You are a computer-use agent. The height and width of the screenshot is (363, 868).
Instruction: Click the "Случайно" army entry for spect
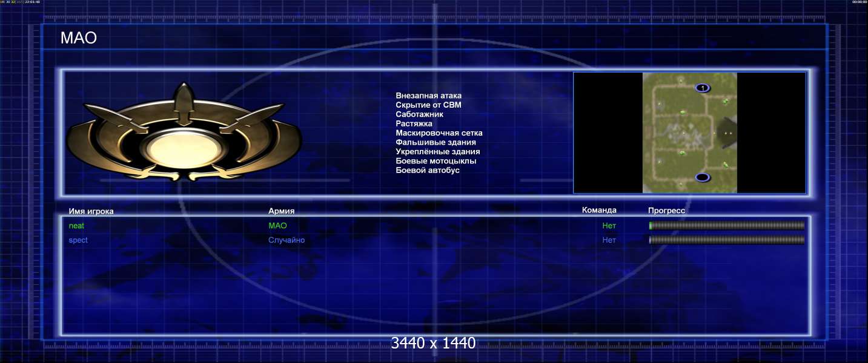click(287, 240)
